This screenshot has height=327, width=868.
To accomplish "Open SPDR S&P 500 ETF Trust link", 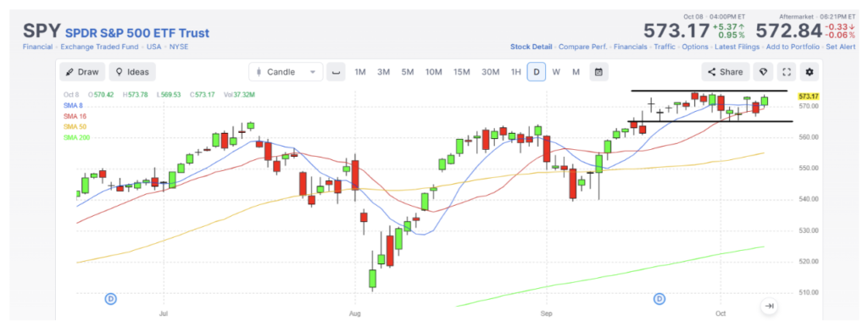I will 137,33.
